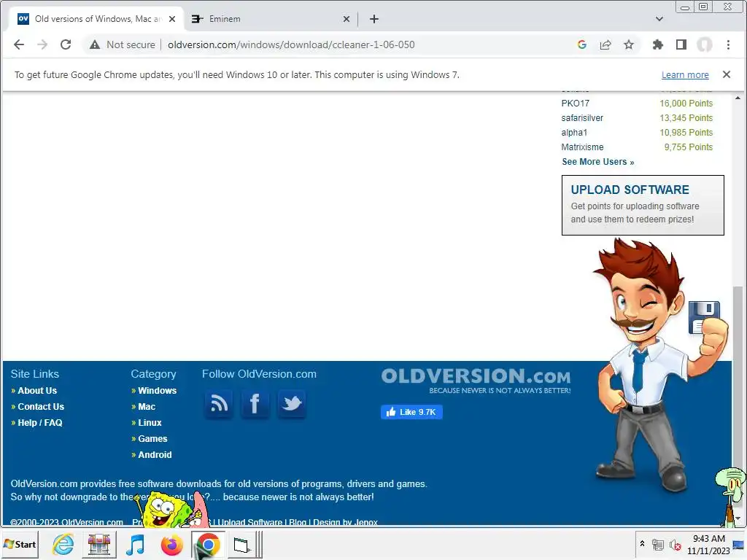The height and width of the screenshot is (560, 747).
Task: Toggle the browser side panel
Action: (x=681, y=44)
